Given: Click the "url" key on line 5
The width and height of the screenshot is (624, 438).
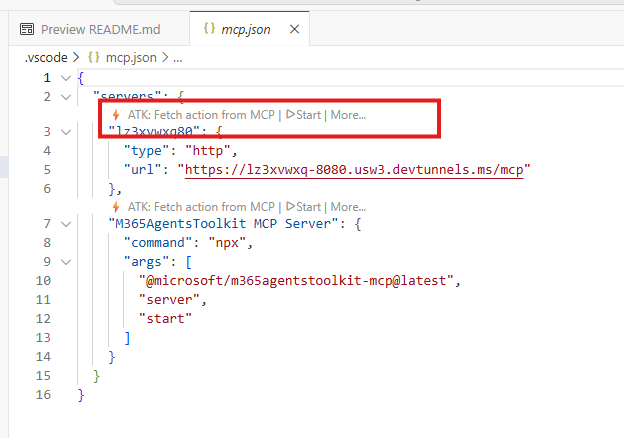Looking at the screenshot, I should pos(143,170).
